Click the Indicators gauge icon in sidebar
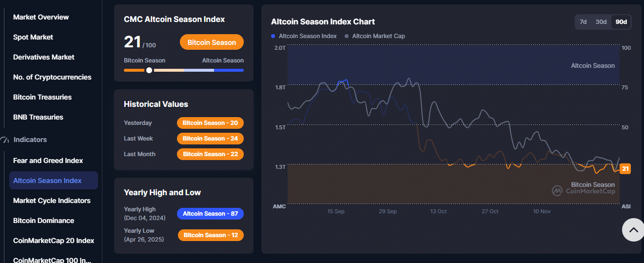 pos(5,140)
